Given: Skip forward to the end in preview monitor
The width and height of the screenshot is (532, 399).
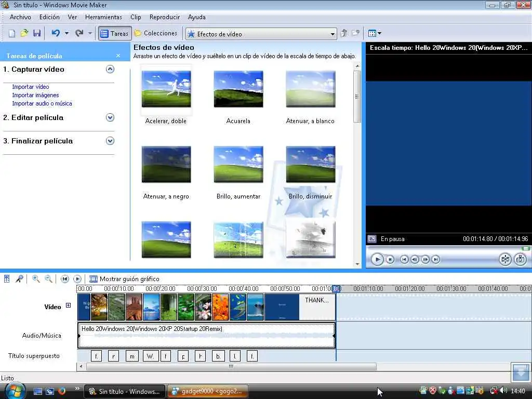Looking at the screenshot, I should tap(436, 260).
